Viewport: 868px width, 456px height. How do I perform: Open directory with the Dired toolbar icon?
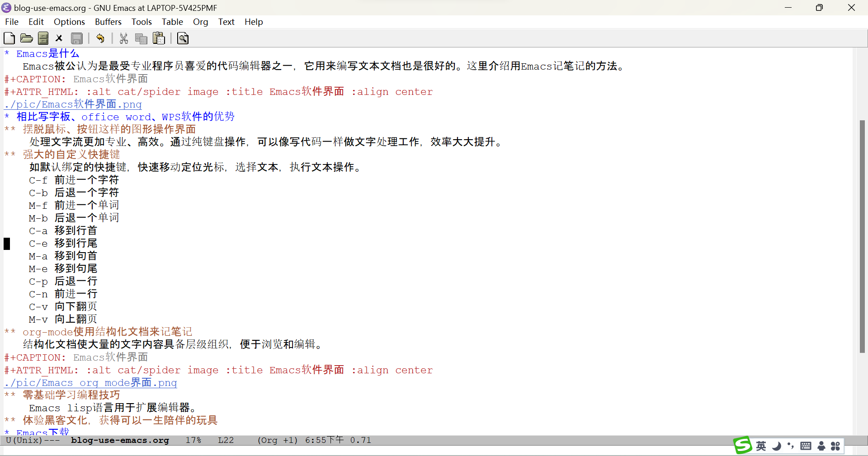click(x=43, y=38)
